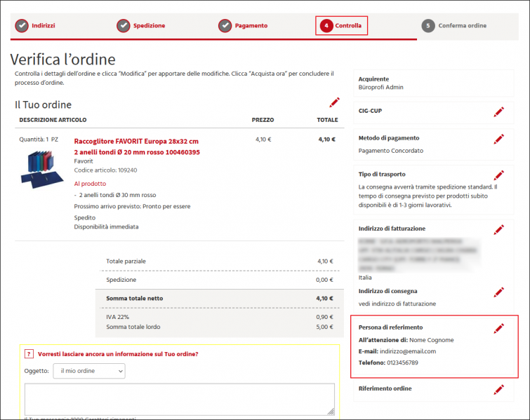
Task: Click the step 4 Controlla circle icon
Action: [326, 26]
